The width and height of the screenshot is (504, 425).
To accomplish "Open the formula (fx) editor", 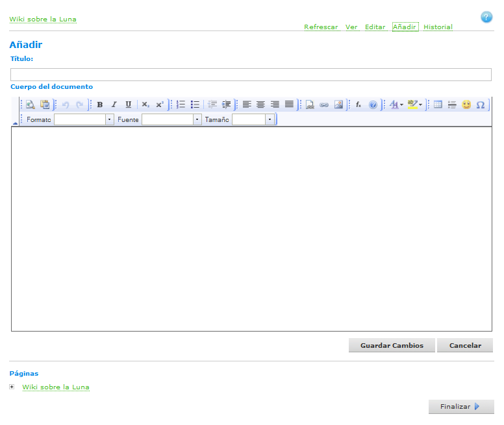I will point(359,104).
